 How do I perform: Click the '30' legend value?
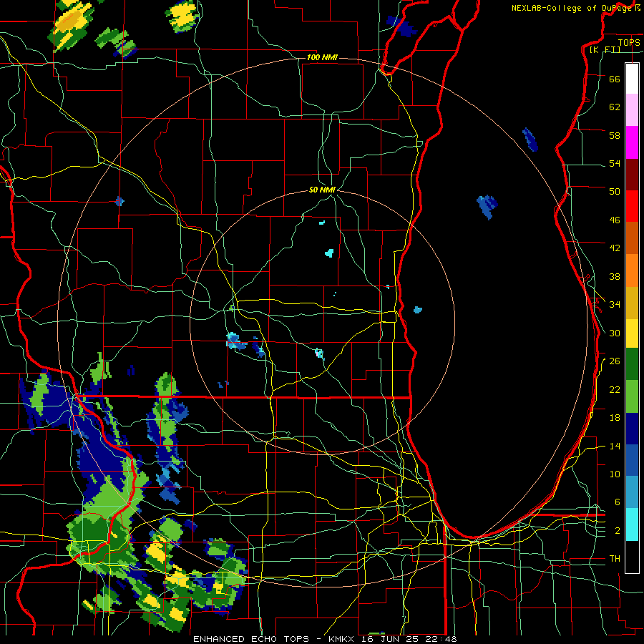tap(615, 333)
